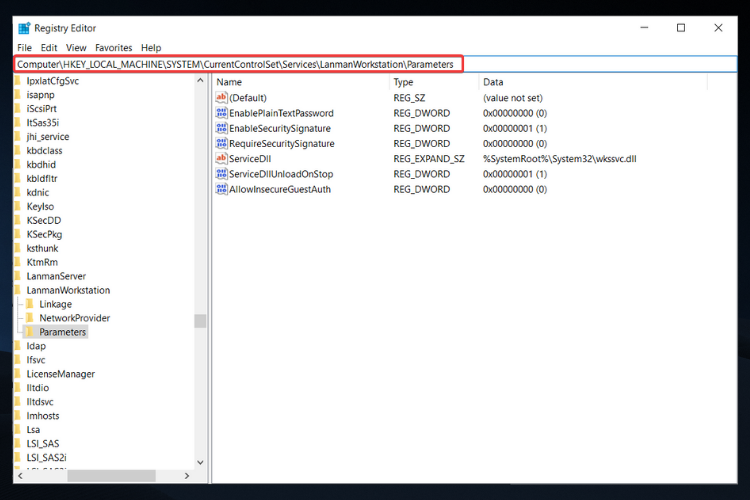The height and width of the screenshot is (500, 750).
Task: Click the ldap folder icon
Action: pos(18,346)
